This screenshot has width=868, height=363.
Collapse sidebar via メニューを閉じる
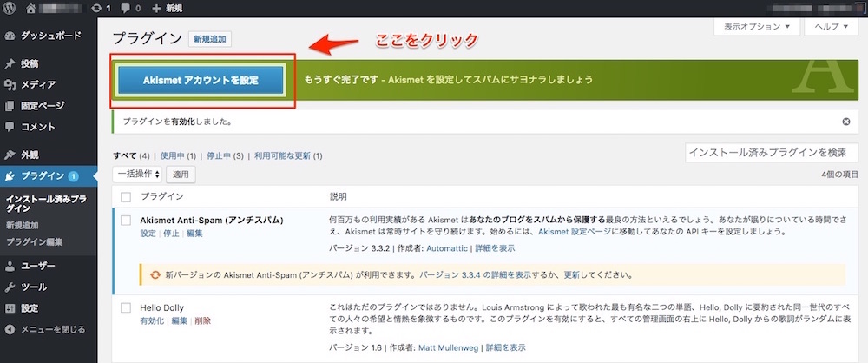(48, 329)
